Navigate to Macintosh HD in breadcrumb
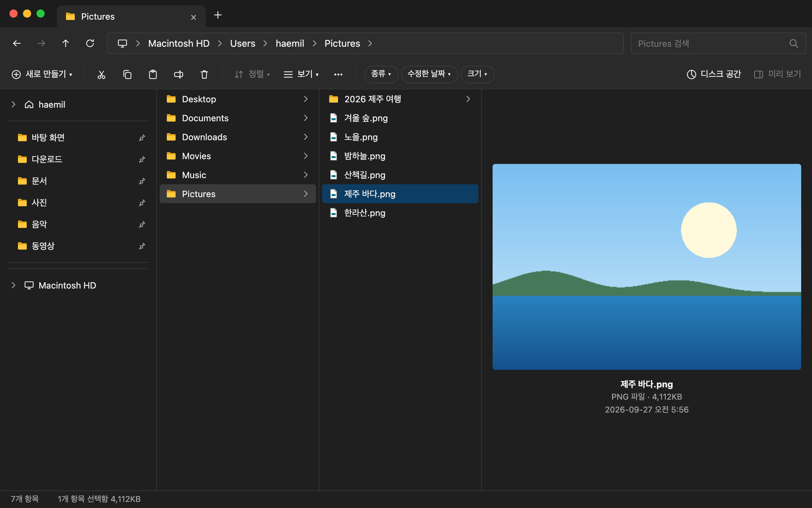 [179, 43]
